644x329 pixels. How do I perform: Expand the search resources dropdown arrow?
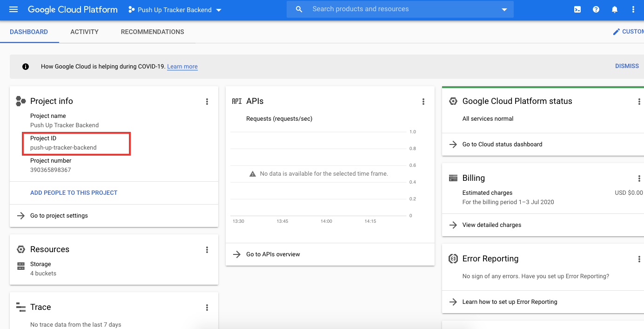pyautogui.click(x=503, y=9)
